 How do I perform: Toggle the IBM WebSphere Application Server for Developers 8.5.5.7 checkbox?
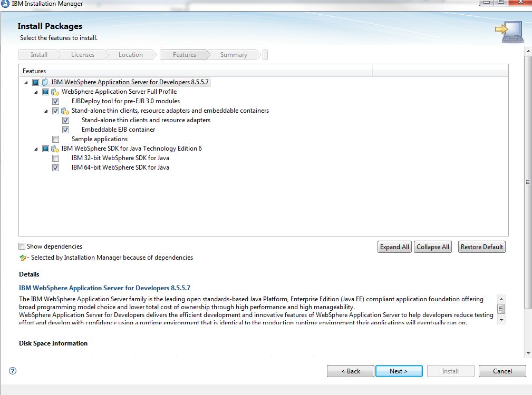click(x=35, y=82)
